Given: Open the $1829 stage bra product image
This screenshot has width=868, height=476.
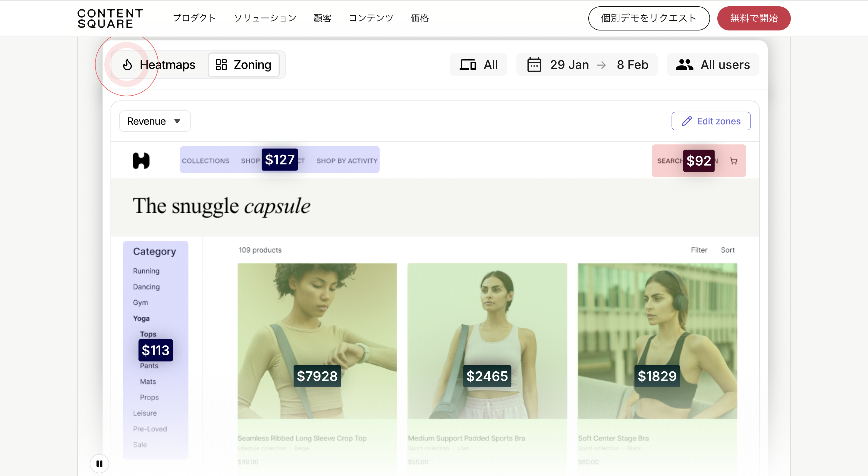Looking at the screenshot, I should (657, 341).
